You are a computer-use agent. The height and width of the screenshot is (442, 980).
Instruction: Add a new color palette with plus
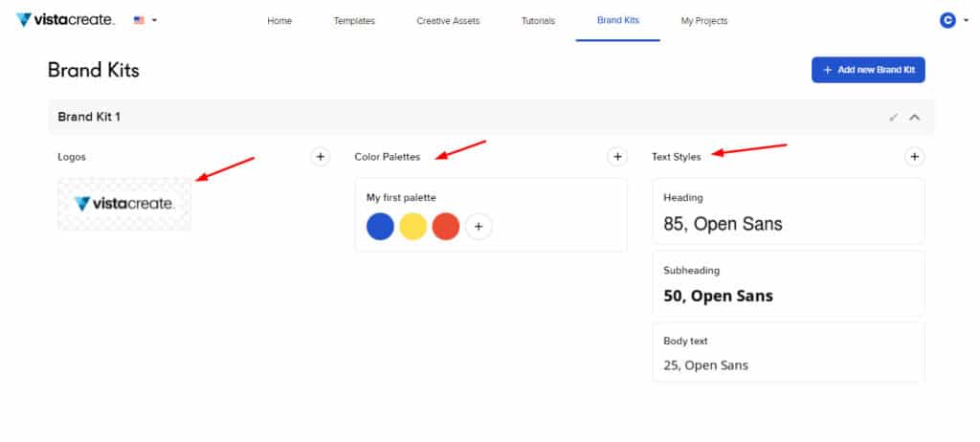tap(617, 157)
